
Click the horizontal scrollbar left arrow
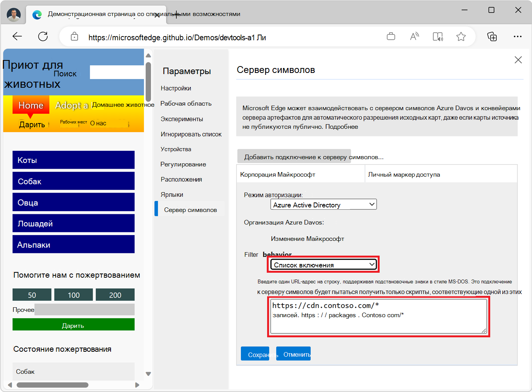(x=10, y=385)
